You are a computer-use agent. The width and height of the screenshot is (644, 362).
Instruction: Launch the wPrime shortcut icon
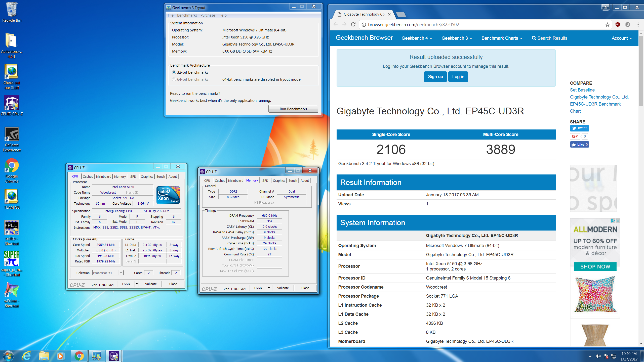click(12, 295)
